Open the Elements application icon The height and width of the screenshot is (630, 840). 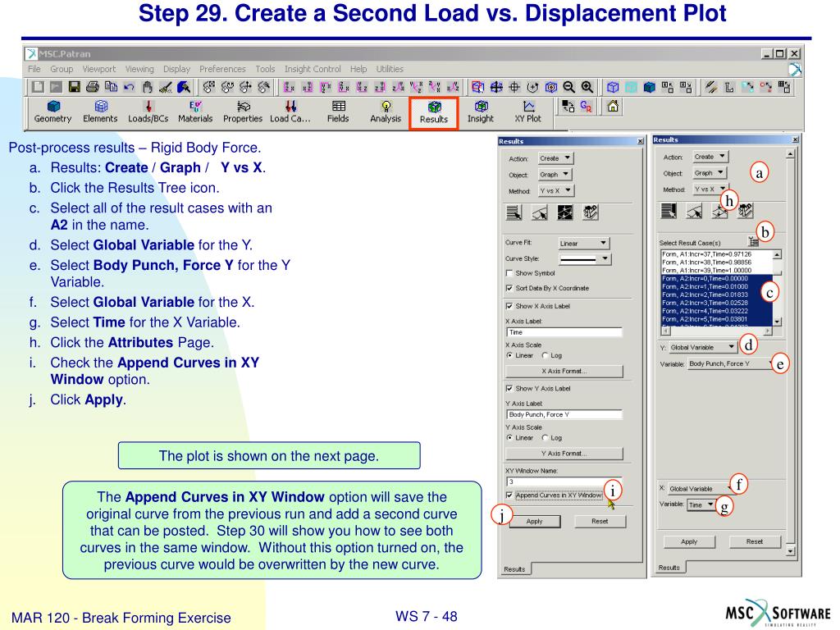(x=100, y=112)
